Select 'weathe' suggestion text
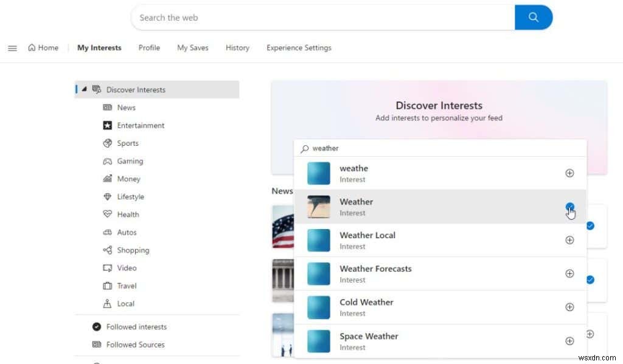This screenshot has height=364, width=623. click(353, 168)
